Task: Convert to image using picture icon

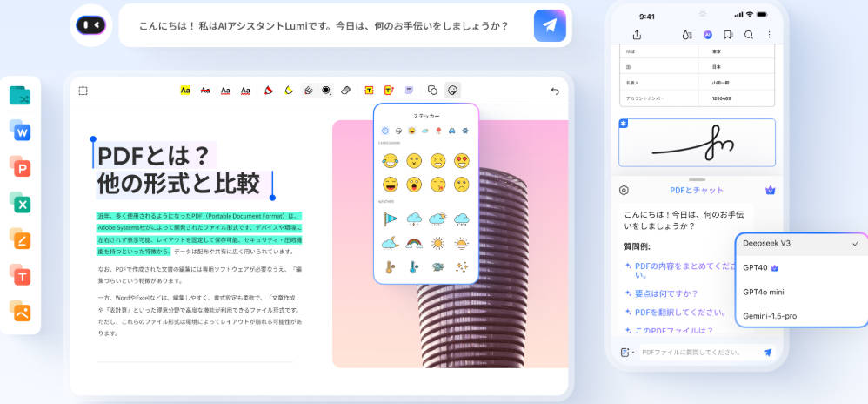Action: click(x=20, y=311)
